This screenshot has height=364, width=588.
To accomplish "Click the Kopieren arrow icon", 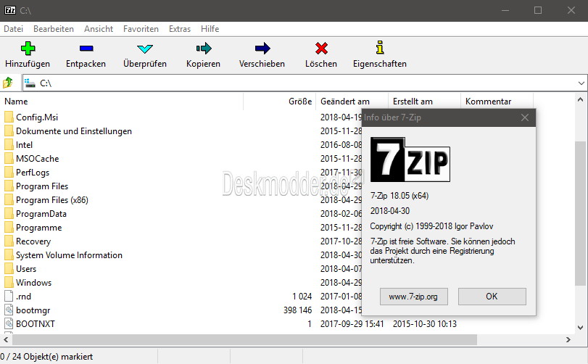I will 204,49.
